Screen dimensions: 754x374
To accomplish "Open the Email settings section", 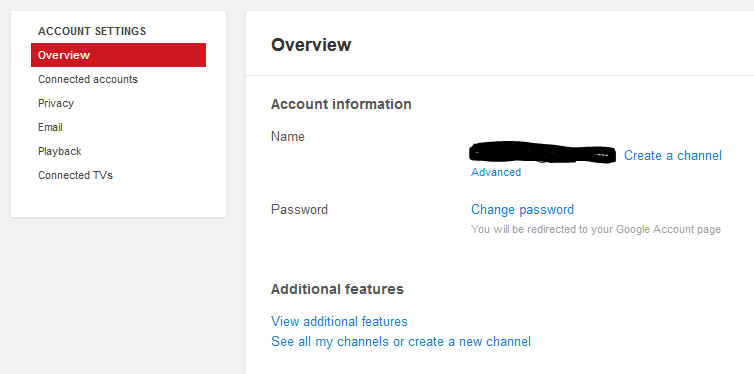I will [50, 127].
